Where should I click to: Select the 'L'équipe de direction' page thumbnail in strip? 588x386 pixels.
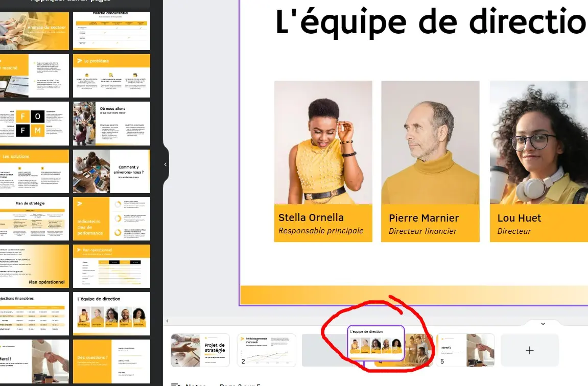point(376,343)
